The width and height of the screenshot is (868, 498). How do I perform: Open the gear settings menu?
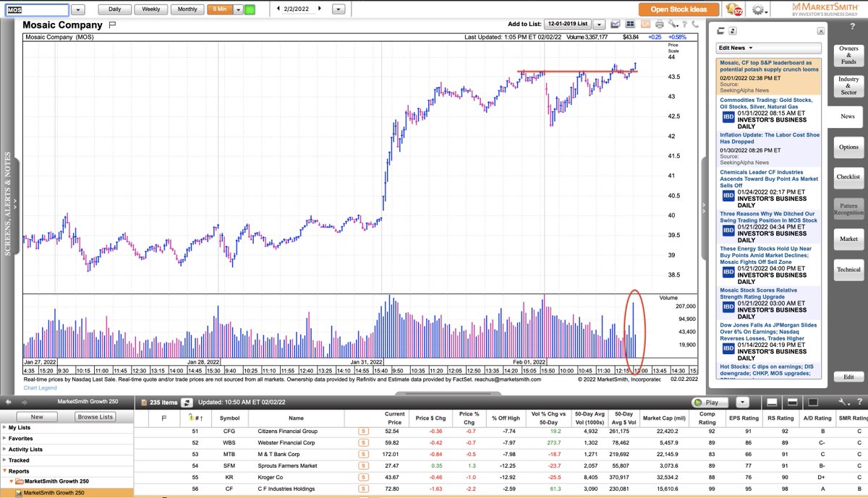coord(759,9)
